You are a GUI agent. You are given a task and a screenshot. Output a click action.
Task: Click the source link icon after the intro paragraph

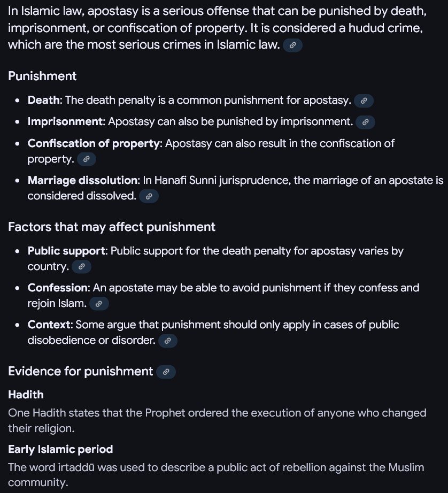coord(292,45)
